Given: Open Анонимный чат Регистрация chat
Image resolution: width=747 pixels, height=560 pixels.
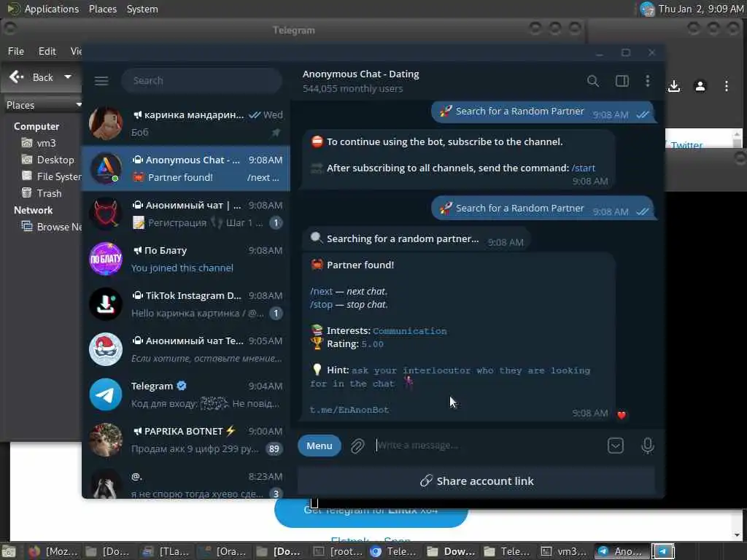Looking at the screenshot, I should coord(186,214).
